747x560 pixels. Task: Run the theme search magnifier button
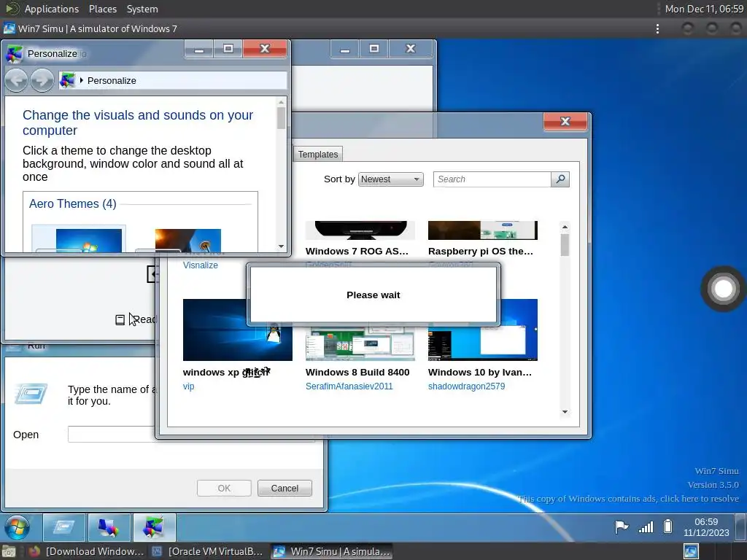(x=560, y=179)
